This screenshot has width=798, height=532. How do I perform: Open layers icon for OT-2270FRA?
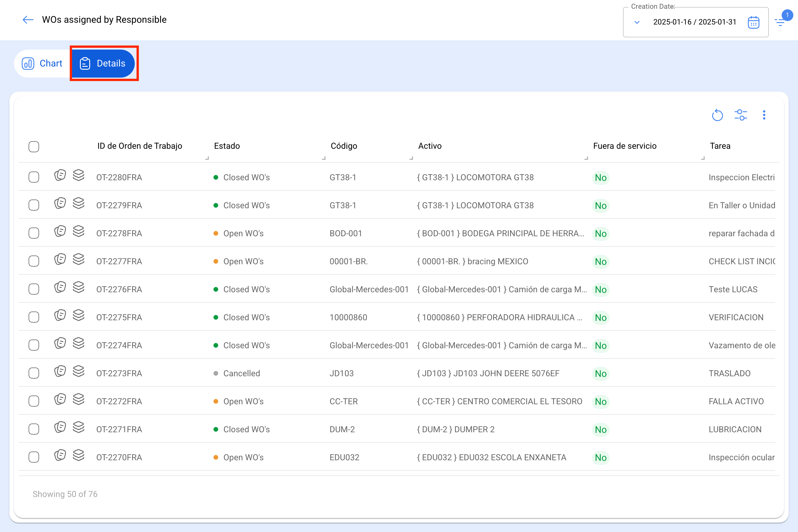pyautogui.click(x=79, y=455)
